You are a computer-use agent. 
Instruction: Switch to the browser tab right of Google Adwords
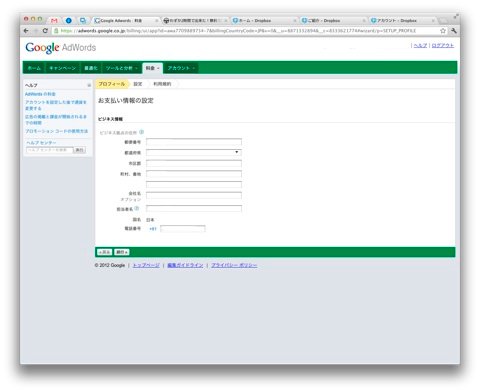coord(195,21)
